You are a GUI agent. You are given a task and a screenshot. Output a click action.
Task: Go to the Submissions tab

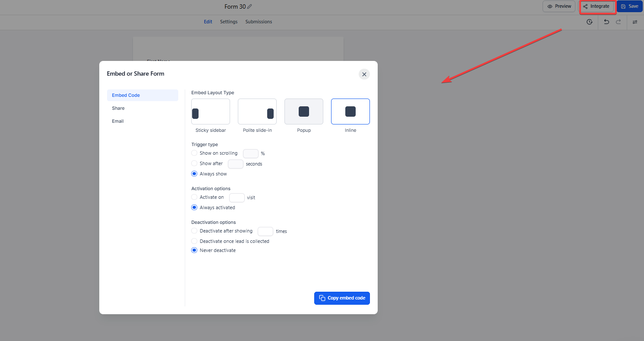[259, 22]
